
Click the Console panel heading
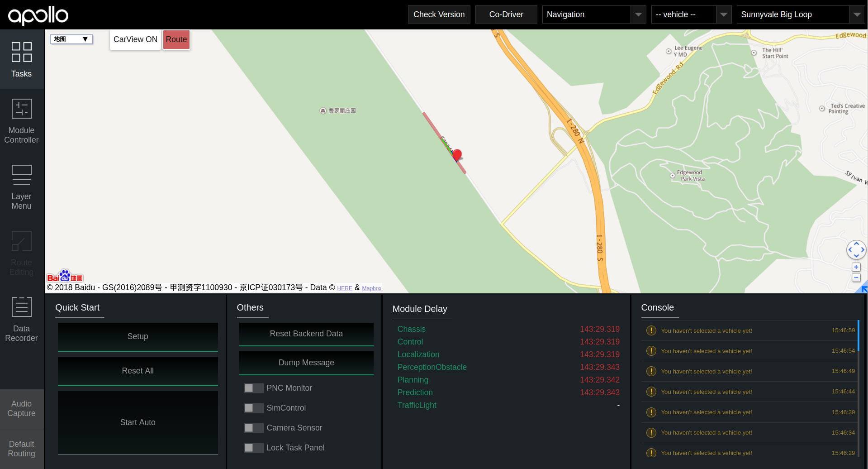(657, 307)
